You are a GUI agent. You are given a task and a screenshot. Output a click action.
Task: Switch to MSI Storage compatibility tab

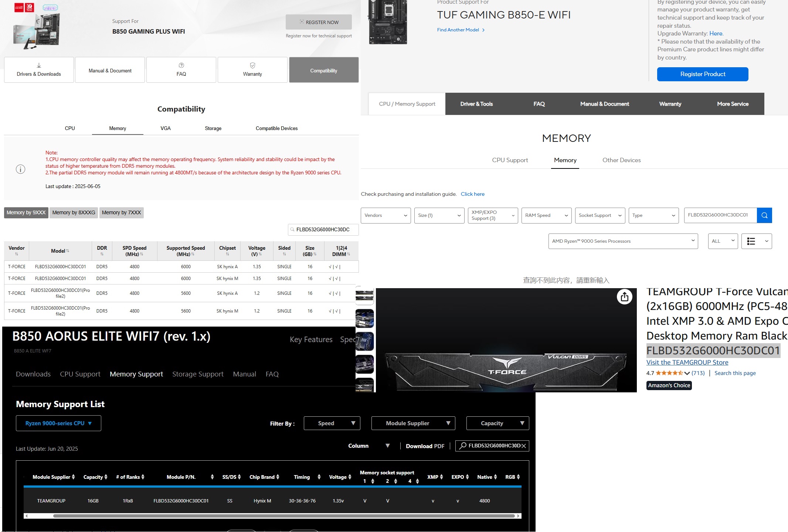coord(213,128)
